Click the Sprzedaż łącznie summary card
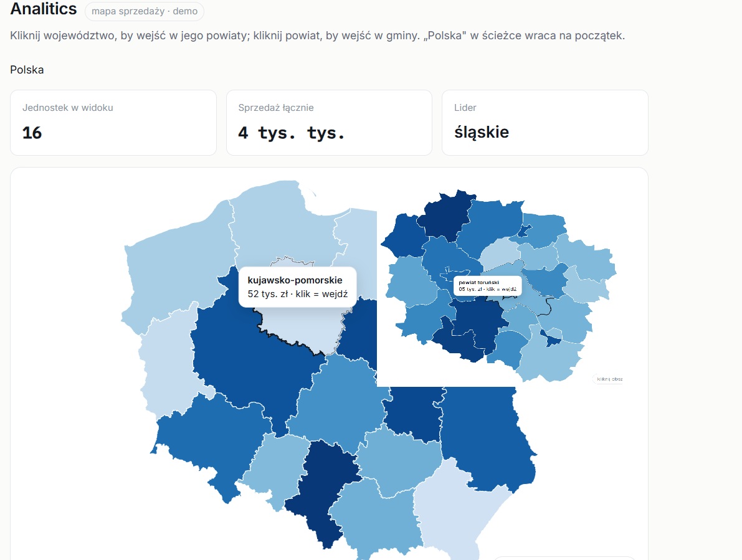742x560 pixels. [329, 123]
